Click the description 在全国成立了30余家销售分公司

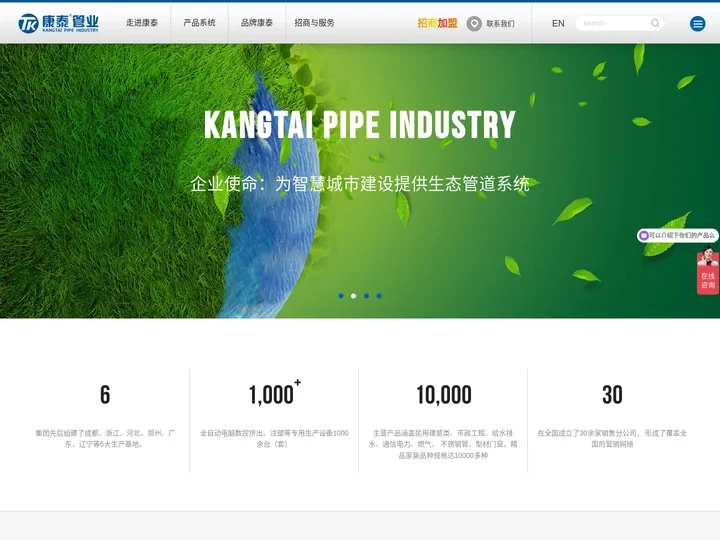[x=612, y=439]
